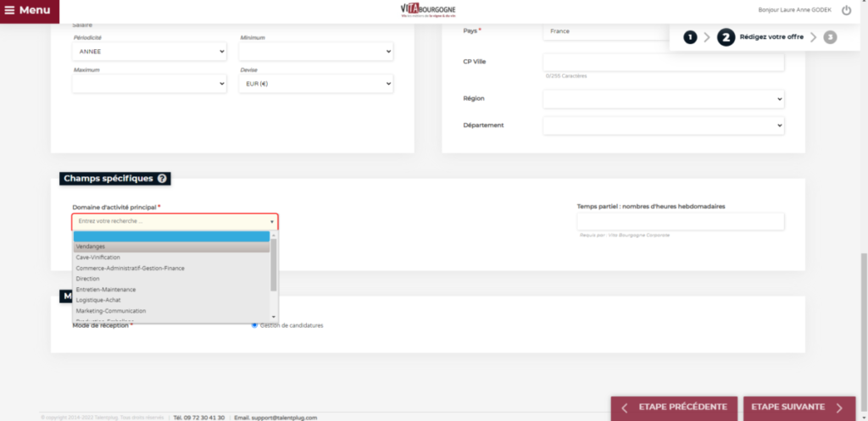Expand the Devise dropdown EUR (€)
Viewport: 868px width, 421px height.
pos(315,84)
